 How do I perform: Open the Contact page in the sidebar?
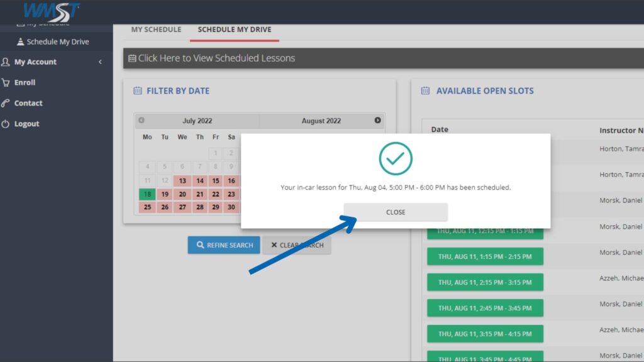pos(28,103)
